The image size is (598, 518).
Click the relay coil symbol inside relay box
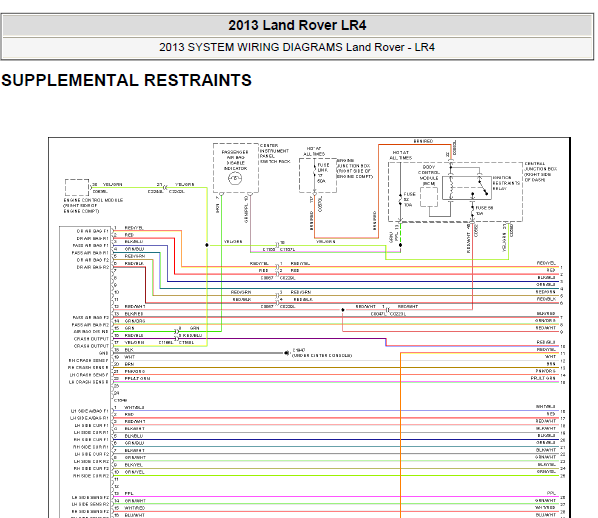pos(451,188)
